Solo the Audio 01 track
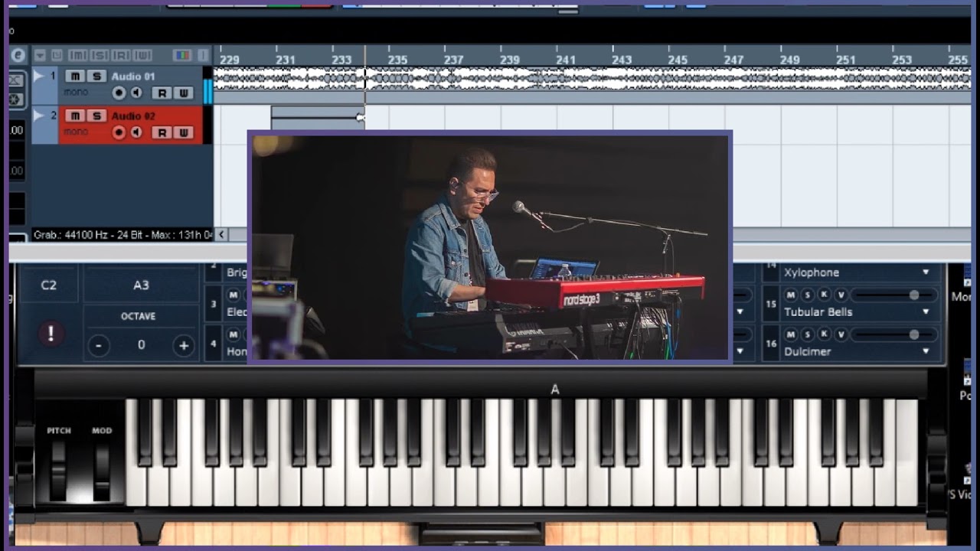Image resolution: width=980 pixels, height=551 pixels. click(96, 76)
